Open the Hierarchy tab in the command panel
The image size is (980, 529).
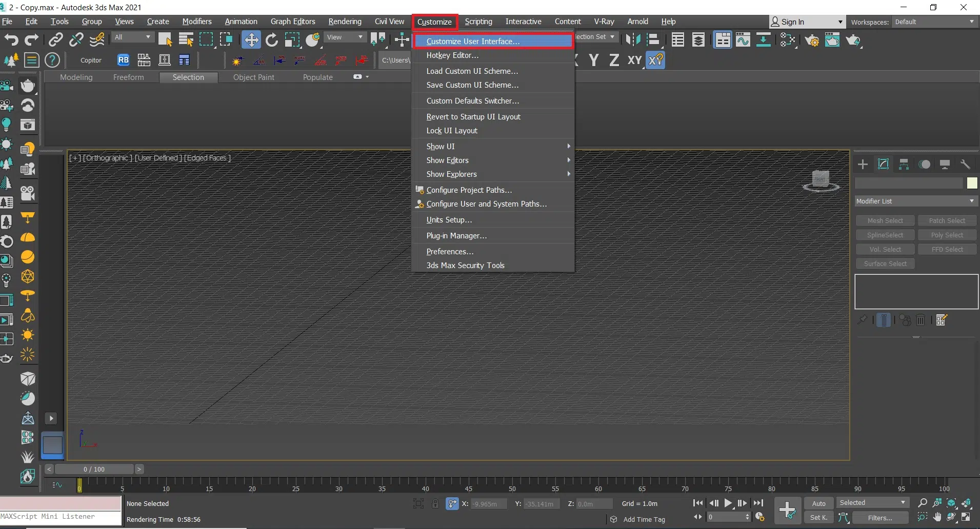[x=904, y=164]
